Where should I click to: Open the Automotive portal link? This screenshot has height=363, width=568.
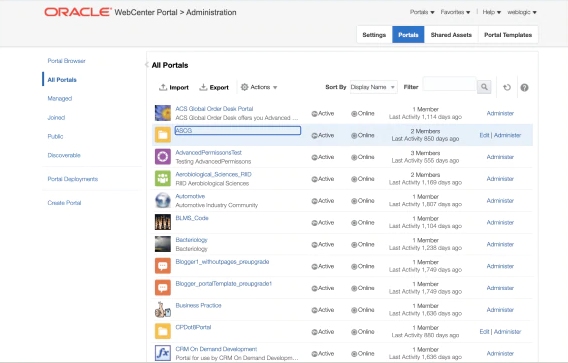[x=190, y=196]
